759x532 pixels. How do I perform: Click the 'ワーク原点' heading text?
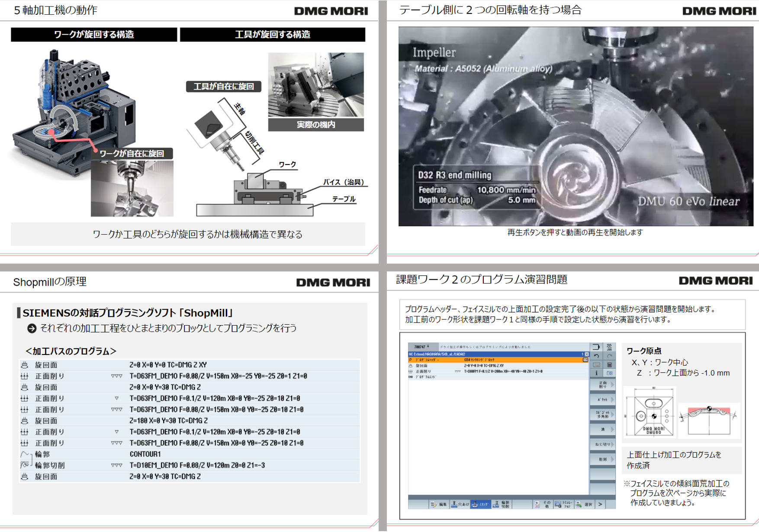pos(643,351)
